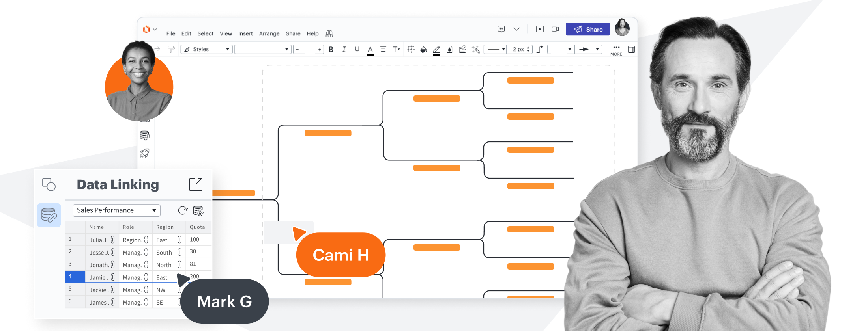Screen dimensions: 868x331
Task: Open the magic wand formatting tool
Action: click(x=476, y=50)
